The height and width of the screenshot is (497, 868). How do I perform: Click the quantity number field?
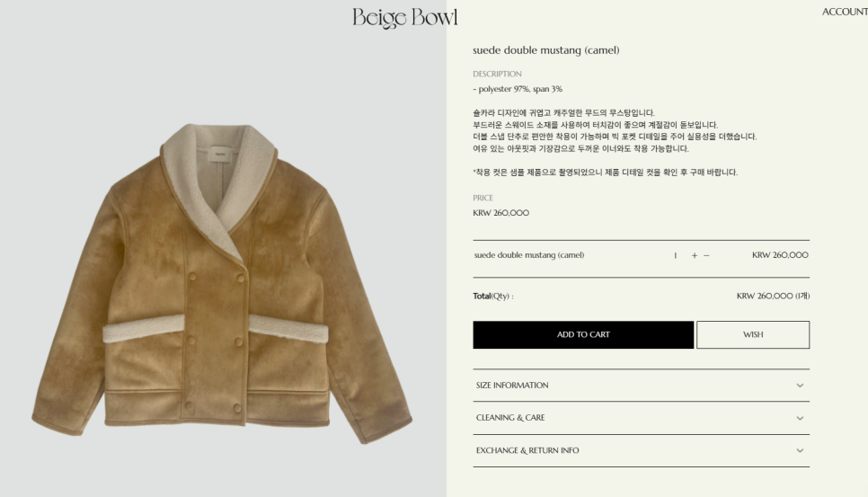tap(676, 256)
